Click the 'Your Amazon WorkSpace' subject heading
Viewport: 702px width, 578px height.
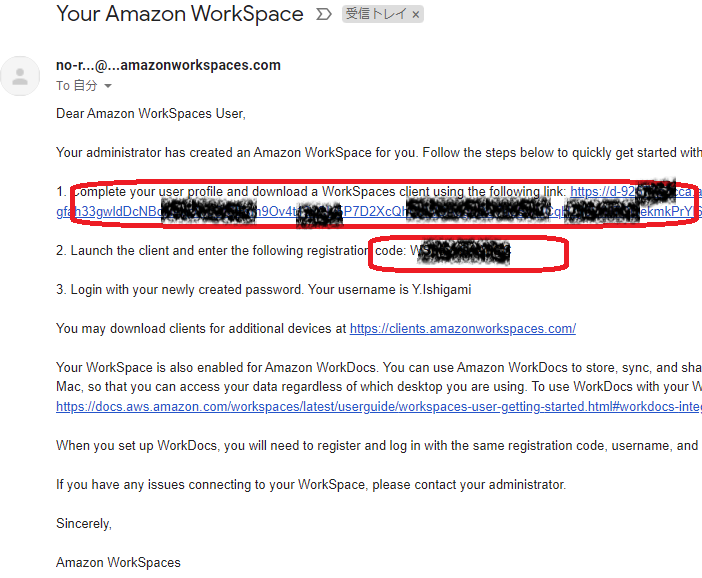(180, 14)
